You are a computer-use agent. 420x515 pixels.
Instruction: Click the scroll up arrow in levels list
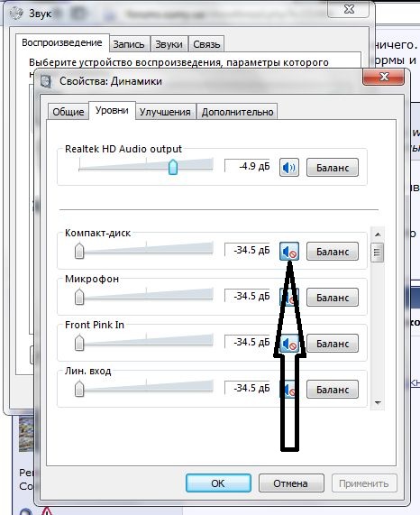tap(378, 235)
